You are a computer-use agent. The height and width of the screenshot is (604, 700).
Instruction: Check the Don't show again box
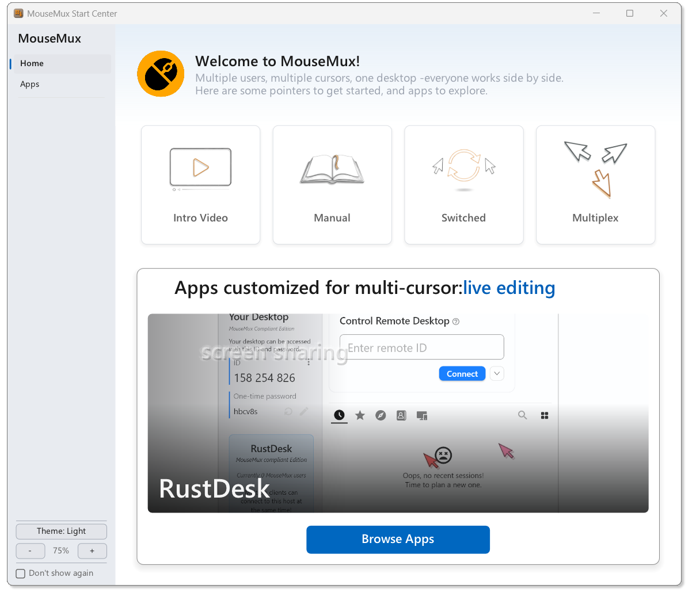(x=21, y=574)
